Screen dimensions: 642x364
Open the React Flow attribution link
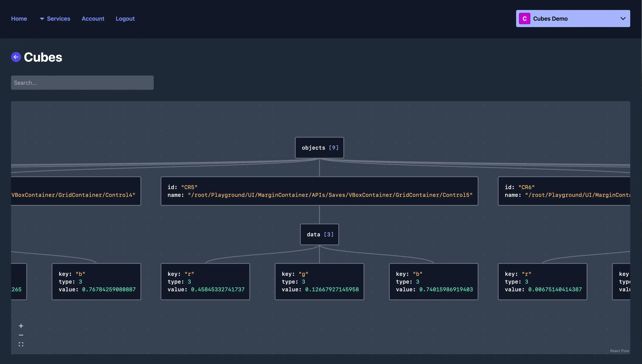[620, 351]
